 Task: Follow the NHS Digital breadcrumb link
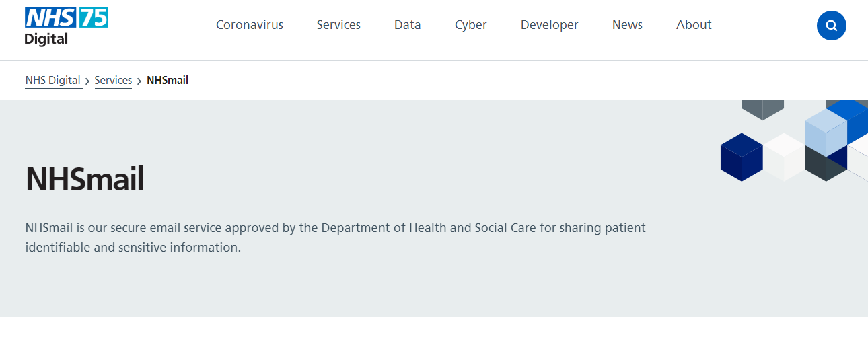pyautogui.click(x=53, y=81)
